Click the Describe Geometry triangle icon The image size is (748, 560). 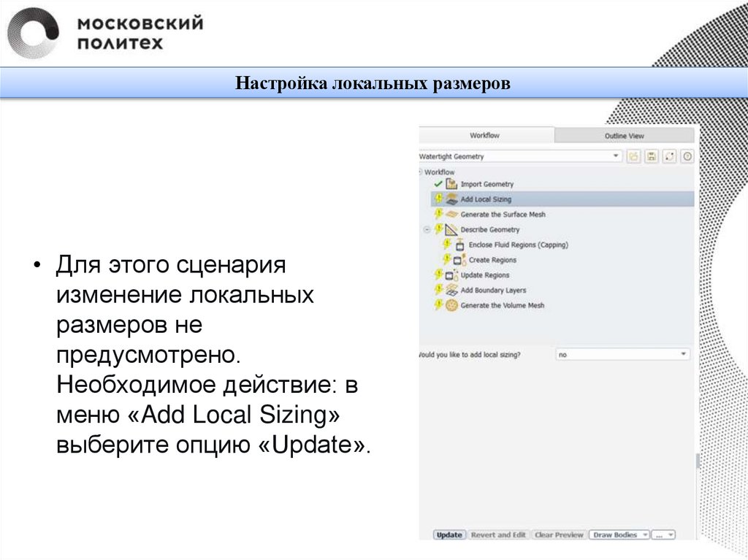tap(451, 229)
